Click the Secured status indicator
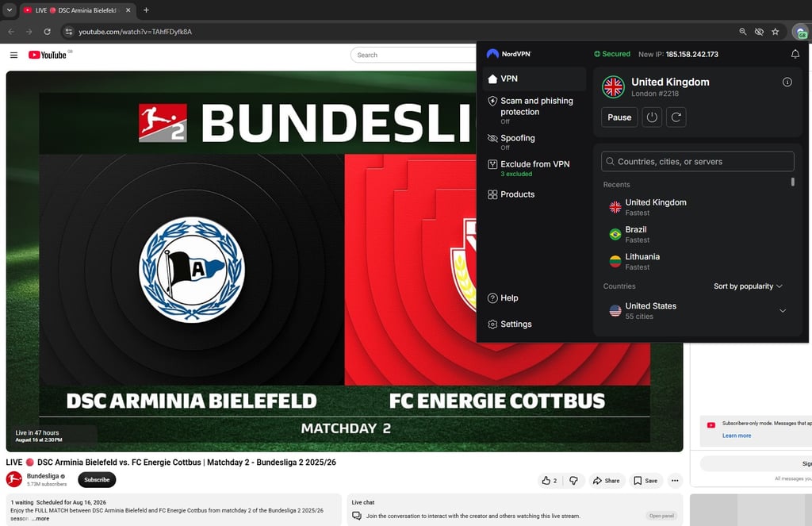 tap(612, 54)
